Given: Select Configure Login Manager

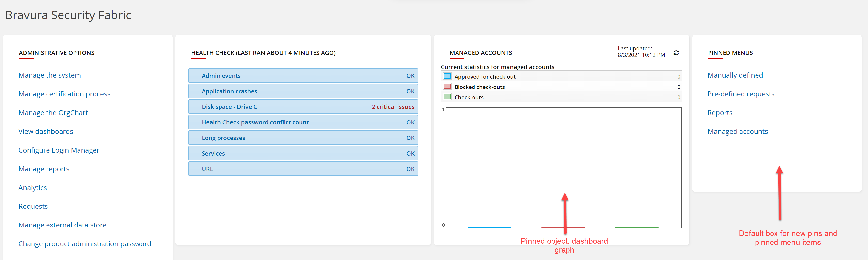Looking at the screenshot, I should [x=59, y=150].
